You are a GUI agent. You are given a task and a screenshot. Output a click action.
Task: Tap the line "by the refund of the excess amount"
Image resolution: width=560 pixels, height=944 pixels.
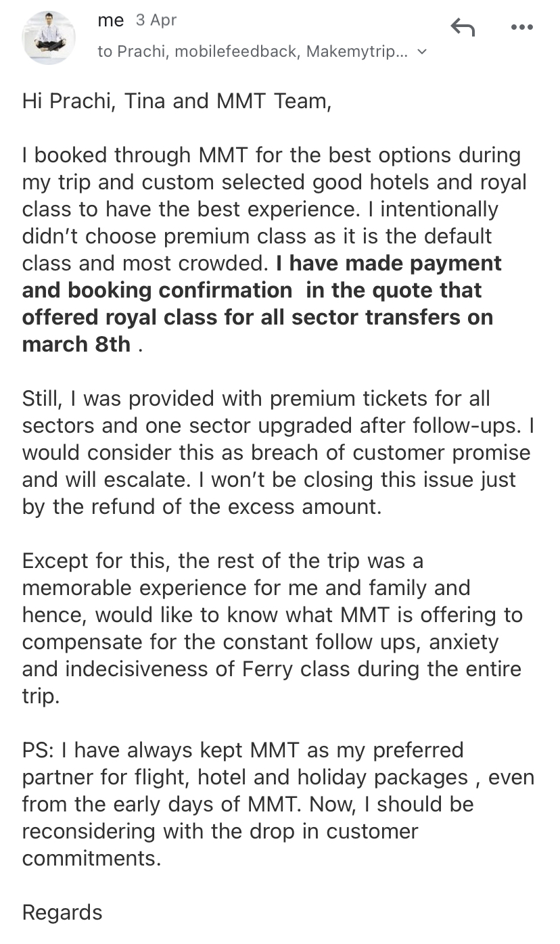(x=202, y=506)
